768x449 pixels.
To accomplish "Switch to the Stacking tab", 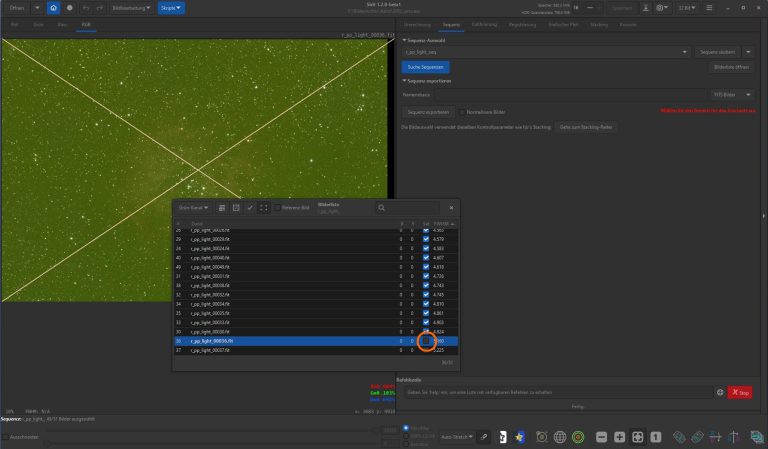I will click(x=598, y=23).
